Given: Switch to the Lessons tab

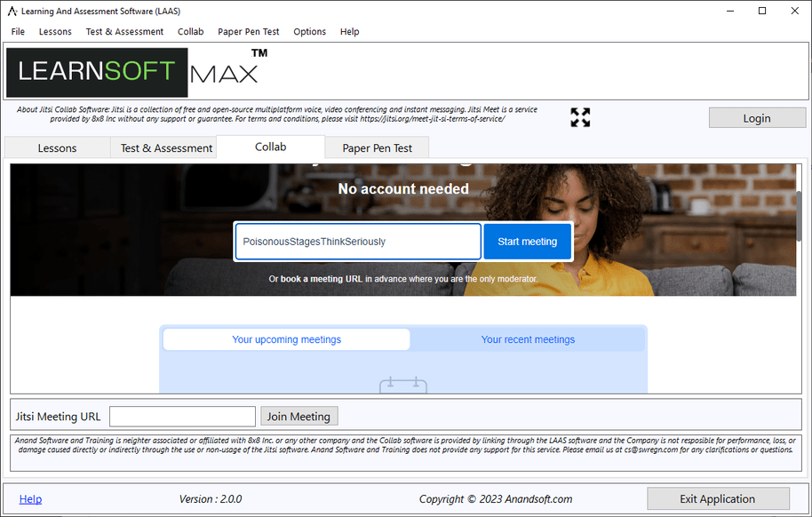Looking at the screenshot, I should click(57, 148).
